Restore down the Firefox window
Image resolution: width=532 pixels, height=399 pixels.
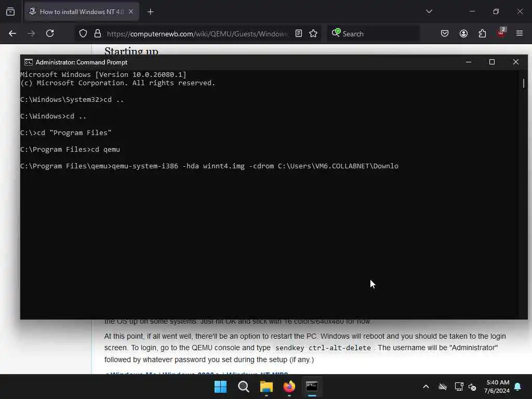pos(496,11)
